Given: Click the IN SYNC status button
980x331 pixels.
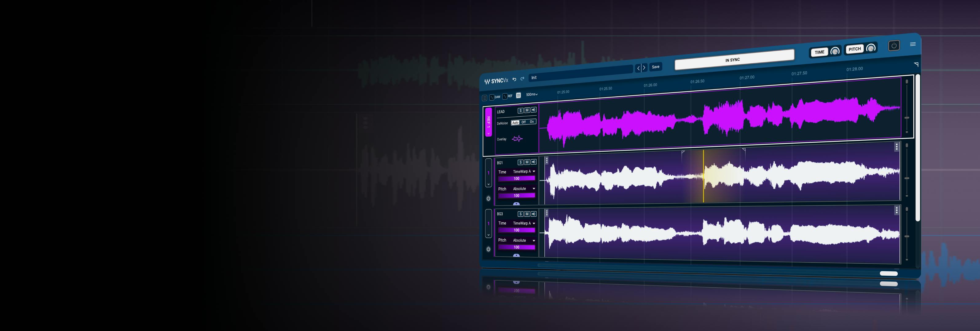Looking at the screenshot, I should coord(734,60).
